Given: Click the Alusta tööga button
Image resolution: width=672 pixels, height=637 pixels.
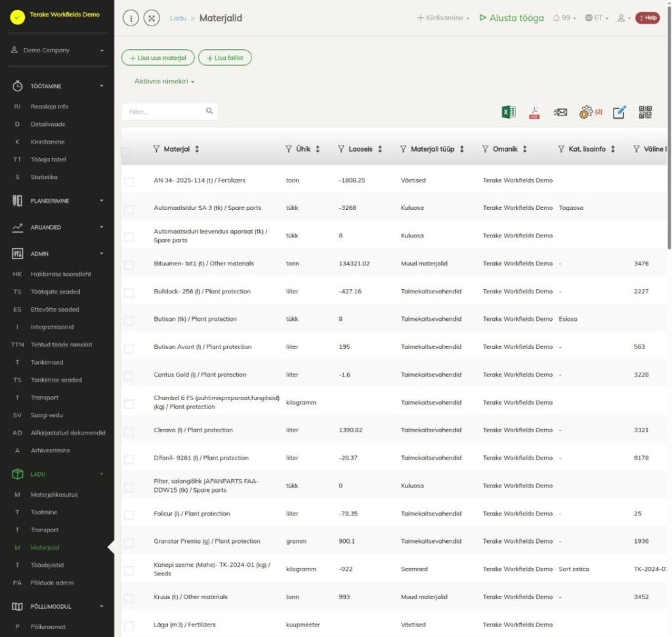Looking at the screenshot, I should [x=511, y=18].
